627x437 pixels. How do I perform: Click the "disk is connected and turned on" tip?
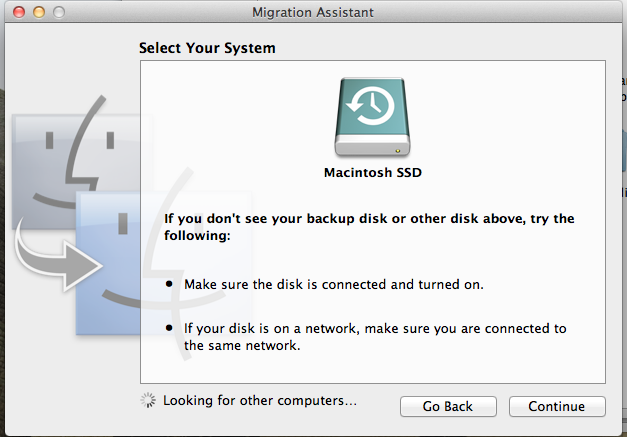tap(333, 284)
